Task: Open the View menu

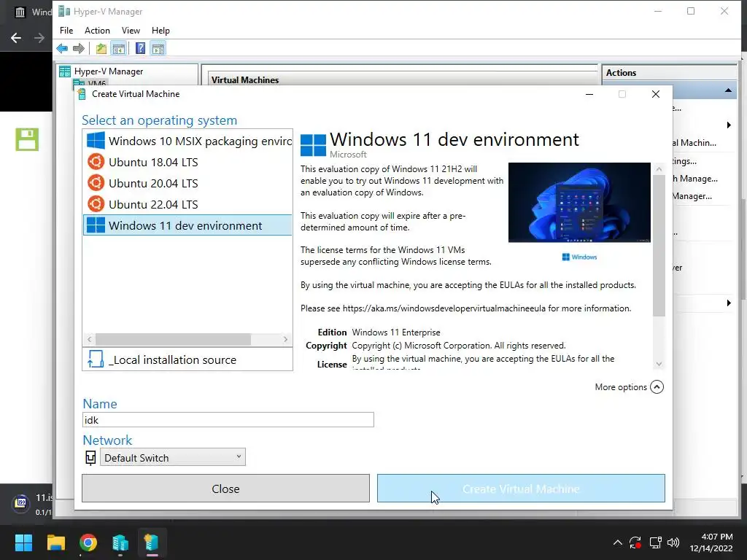Action: [x=131, y=31]
